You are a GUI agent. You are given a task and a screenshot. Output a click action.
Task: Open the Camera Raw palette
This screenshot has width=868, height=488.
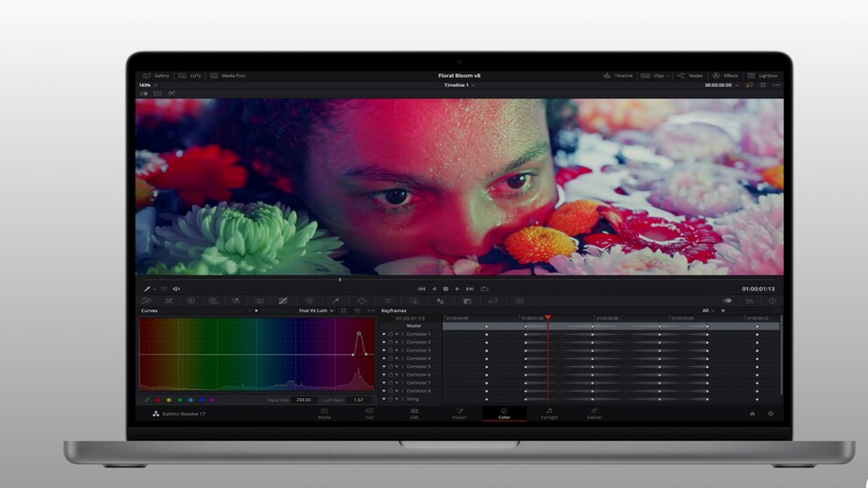point(146,301)
